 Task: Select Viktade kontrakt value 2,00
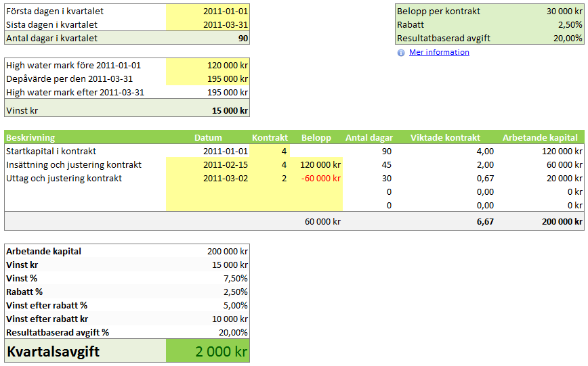coord(485,164)
